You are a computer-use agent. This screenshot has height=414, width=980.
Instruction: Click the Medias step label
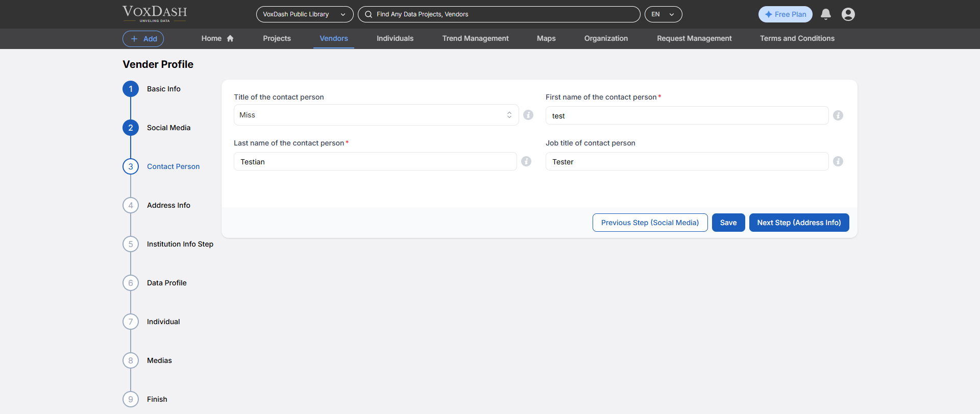[159, 360]
